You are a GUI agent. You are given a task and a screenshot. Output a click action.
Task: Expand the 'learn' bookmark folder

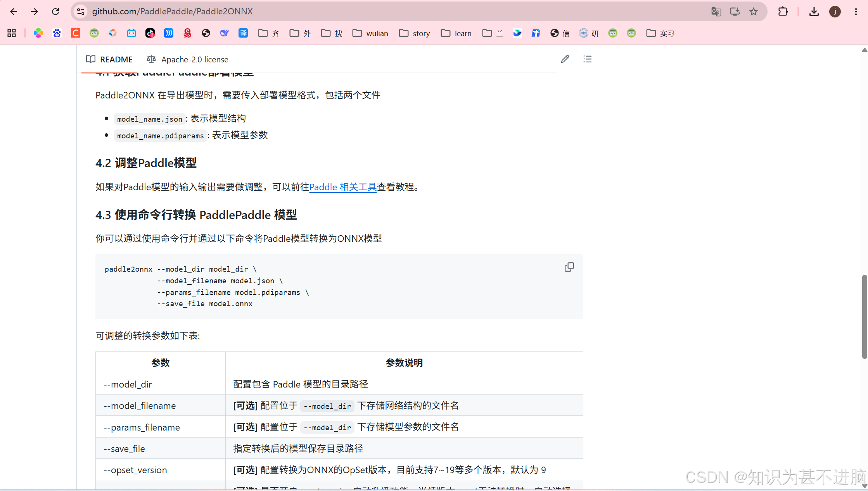456,33
